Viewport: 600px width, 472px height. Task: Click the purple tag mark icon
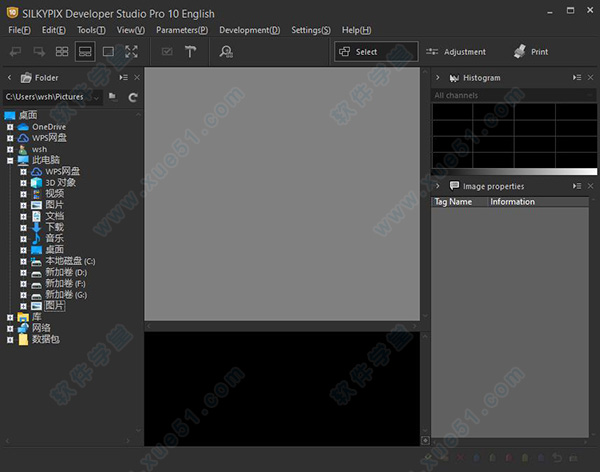(541, 457)
